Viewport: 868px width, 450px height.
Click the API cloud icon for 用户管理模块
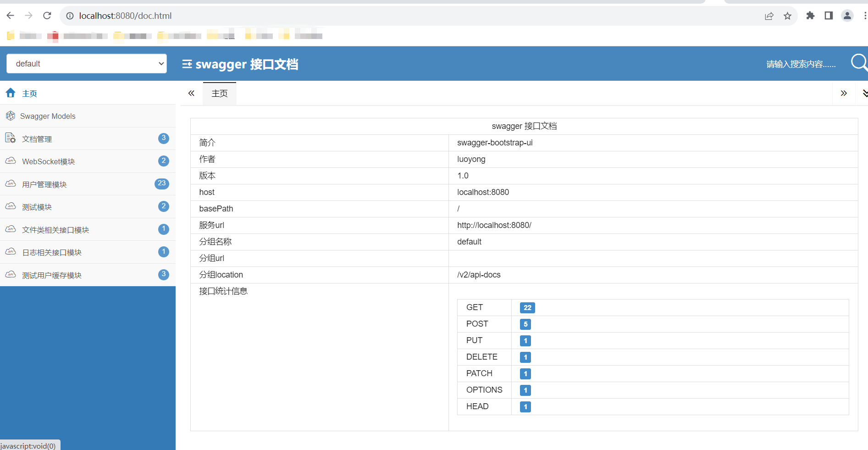click(x=11, y=184)
